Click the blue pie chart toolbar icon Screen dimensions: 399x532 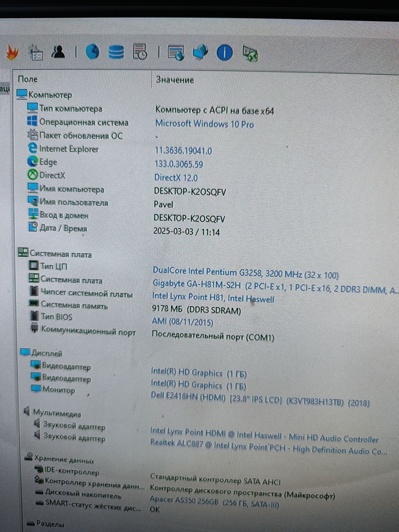click(x=93, y=52)
